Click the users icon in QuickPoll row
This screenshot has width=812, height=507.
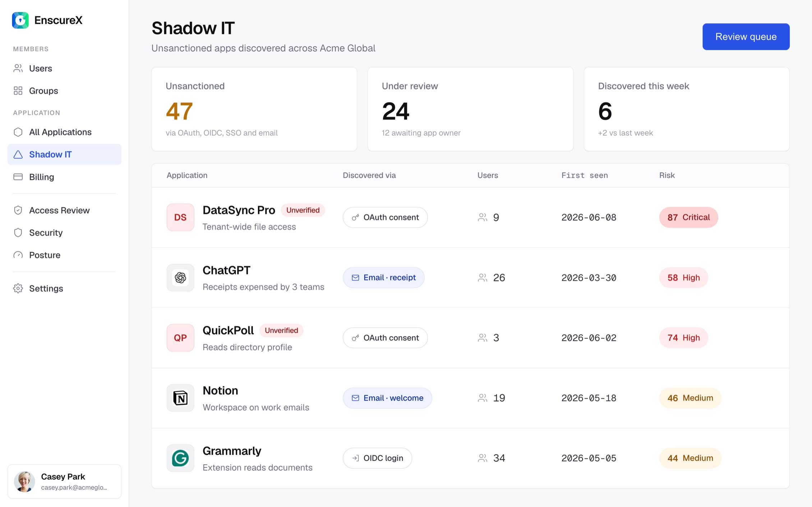coord(483,338)
